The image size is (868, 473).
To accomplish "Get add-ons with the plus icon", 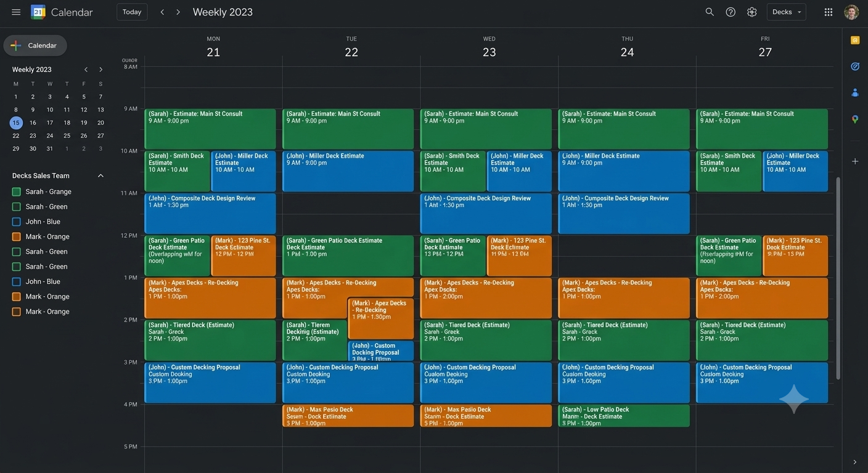I will point(855,161).
